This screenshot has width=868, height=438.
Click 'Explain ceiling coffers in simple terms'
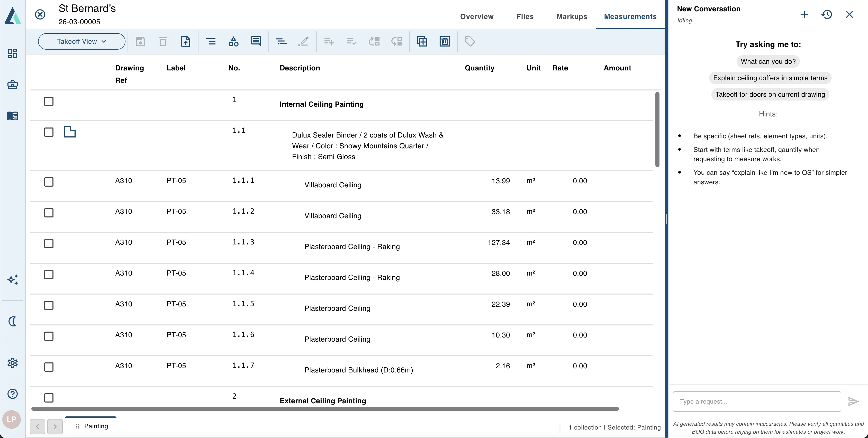[x=770, y=78]
